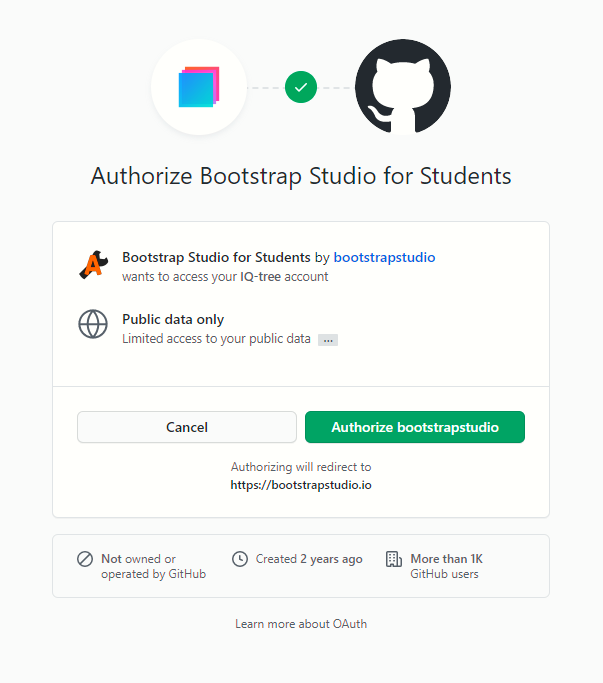
Task: Click the Bootstrap Studio app logo
Action: coord(199,87)
